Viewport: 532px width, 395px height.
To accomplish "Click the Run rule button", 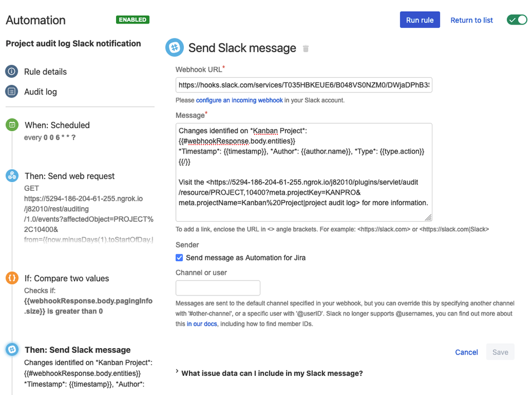I will pyautogui.click(x=420, y=19).
